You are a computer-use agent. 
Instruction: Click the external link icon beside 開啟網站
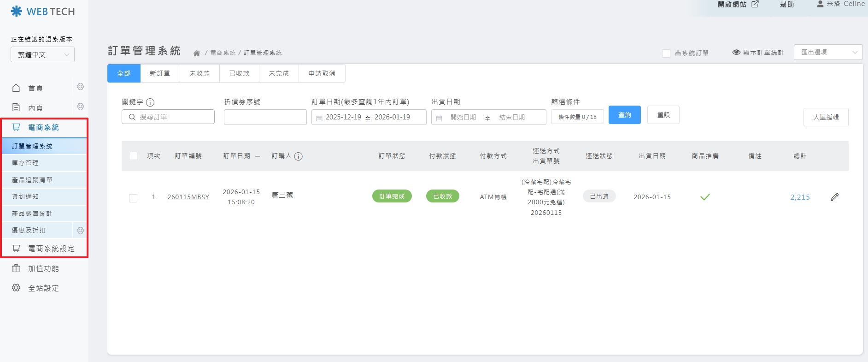tap(755, 4)
